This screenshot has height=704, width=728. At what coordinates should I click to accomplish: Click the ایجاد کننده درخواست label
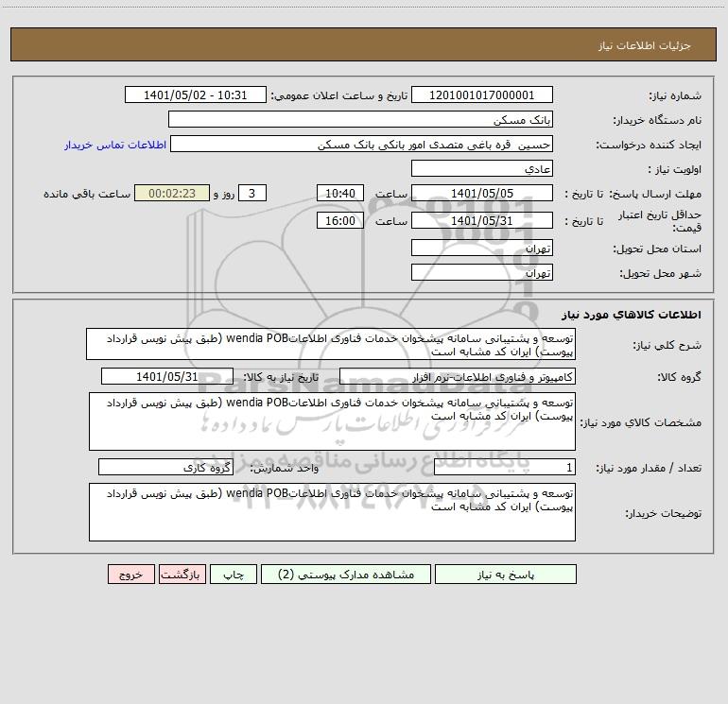(649, 145)
